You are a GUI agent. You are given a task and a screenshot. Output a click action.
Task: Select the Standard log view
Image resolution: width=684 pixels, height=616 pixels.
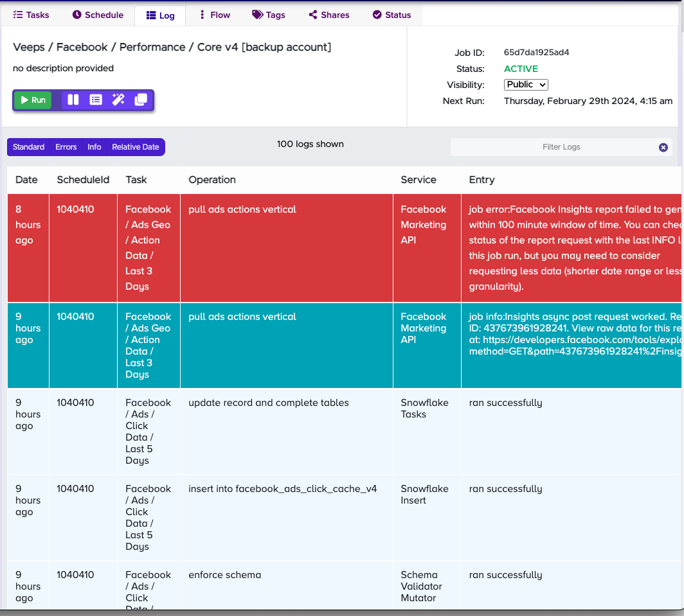point(29,147)
